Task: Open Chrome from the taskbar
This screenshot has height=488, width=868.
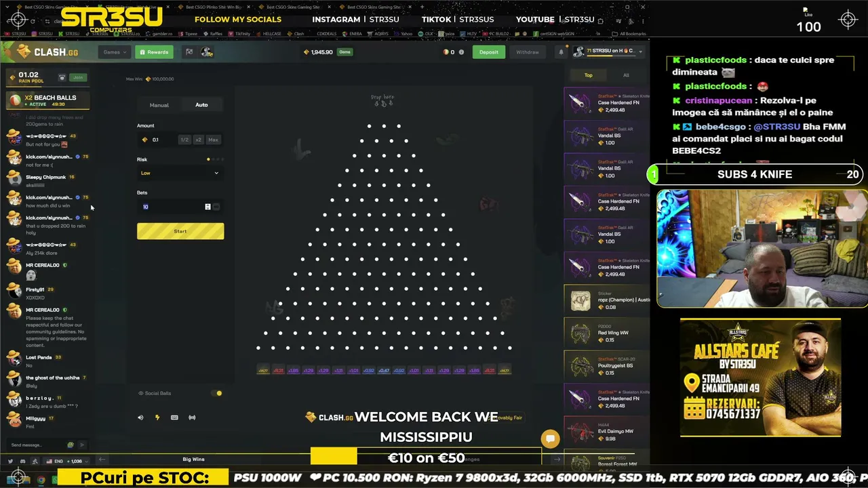Action: 41,480
